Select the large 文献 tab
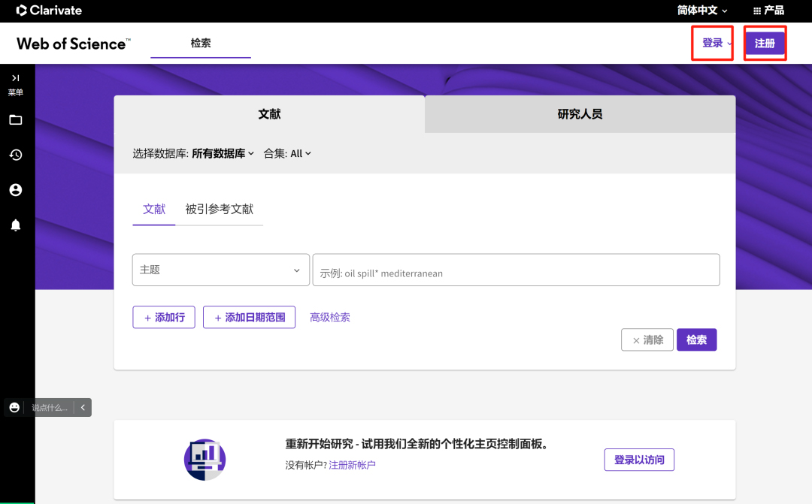Viewport: 812px width, 504px height. click(269, 114)
